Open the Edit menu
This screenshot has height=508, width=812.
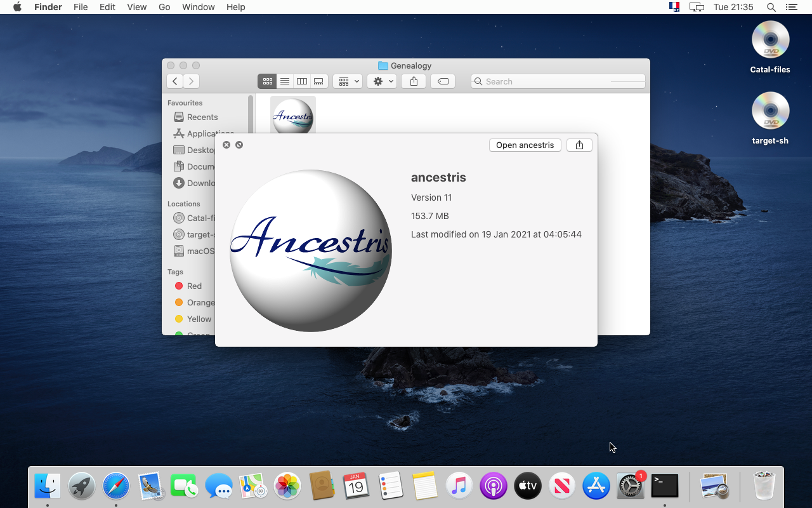(x=107, y=7)
